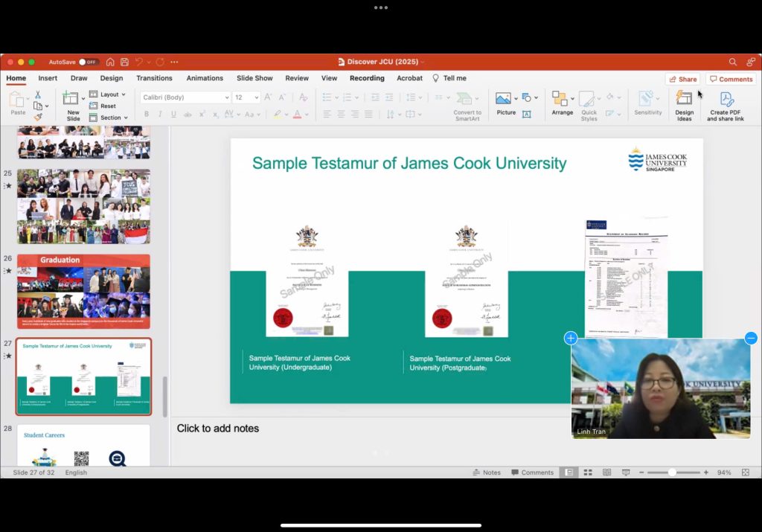Screen dimensions: 762x532
Task: Switch to Slide Sorter view icon
Action: pyautogui.click(x=588, y=472)
